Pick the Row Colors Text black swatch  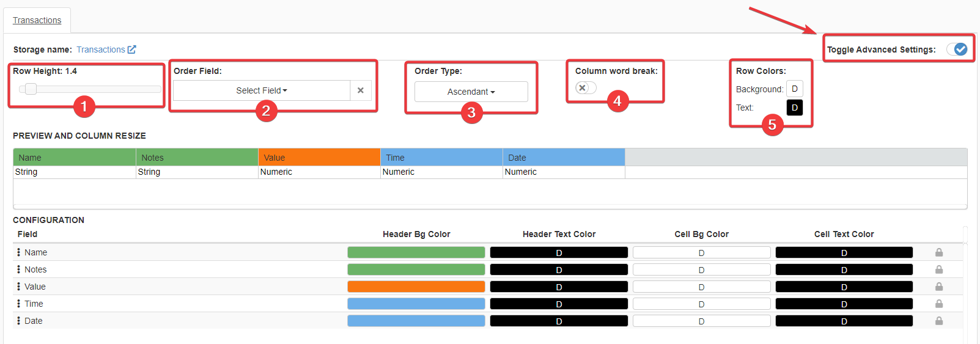pos(794,108)
